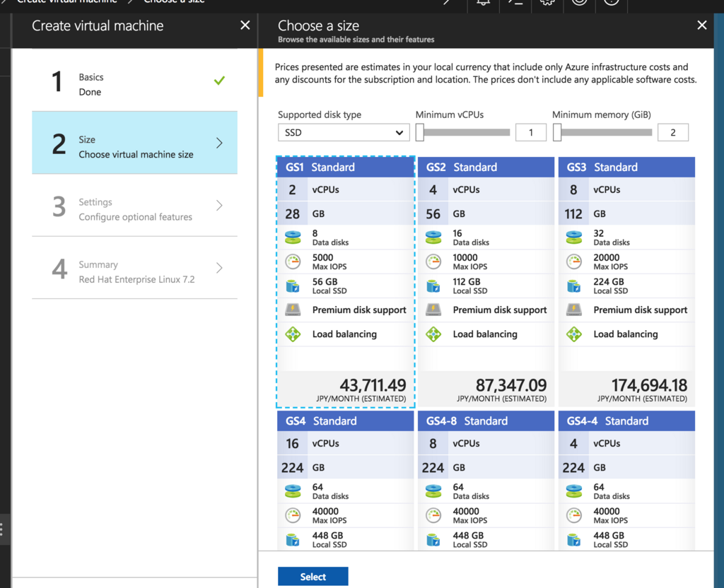Click the GS2 data disks icon
This screenshot has height=588, width=724.
pyautogui.click(x=433, y=237)
